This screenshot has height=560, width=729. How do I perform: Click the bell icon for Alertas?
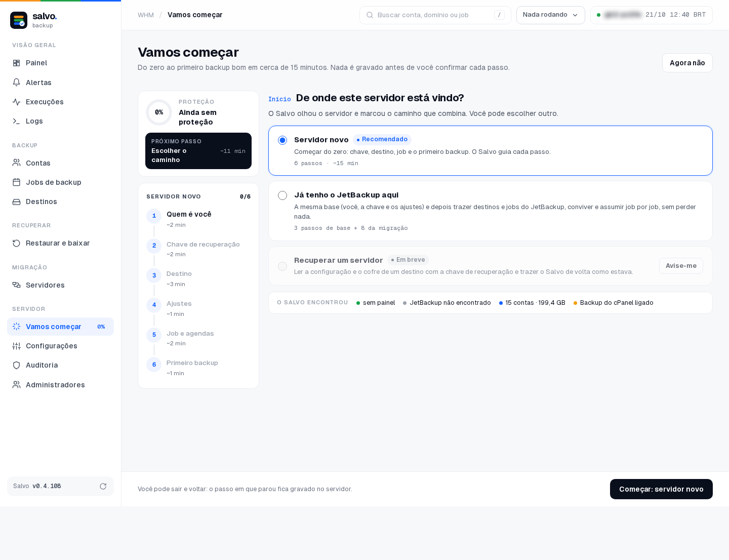click(x=16, y=83)
